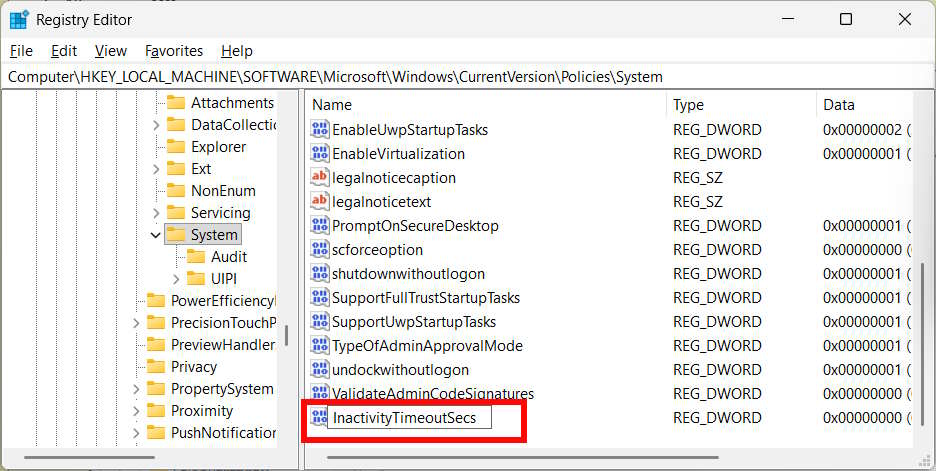Screen dimensions: 936x471
Task: Select the UIPI folder icon
Action: tap(196, 279)
